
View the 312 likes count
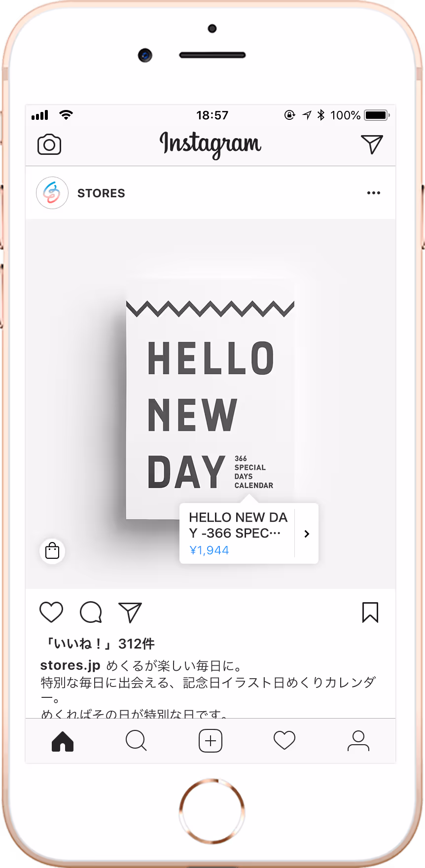pyautogui.click(x=99, y=644)
